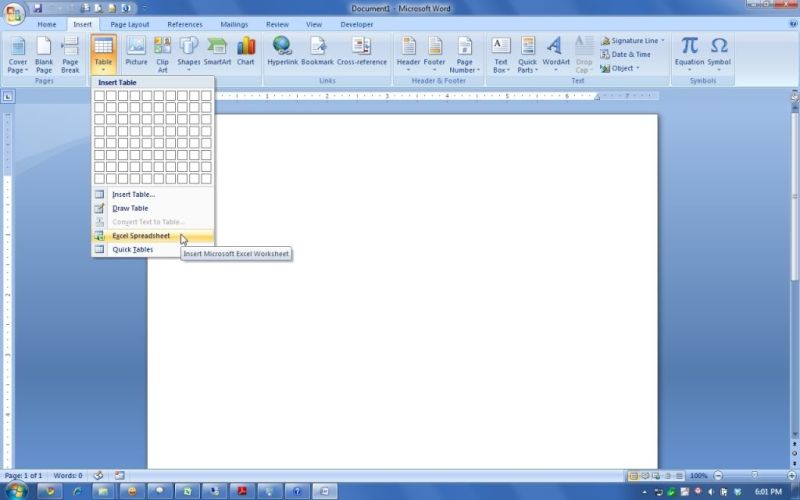Choose Insert Table... menu entry
The width and height of the screenshot is (800, 500).
tap(153, 194)
